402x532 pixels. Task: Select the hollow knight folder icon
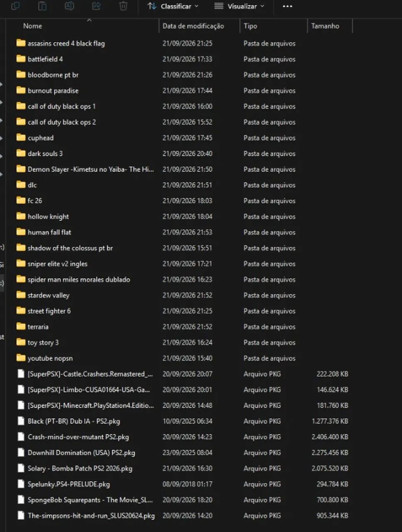click(x=21, y=216)
